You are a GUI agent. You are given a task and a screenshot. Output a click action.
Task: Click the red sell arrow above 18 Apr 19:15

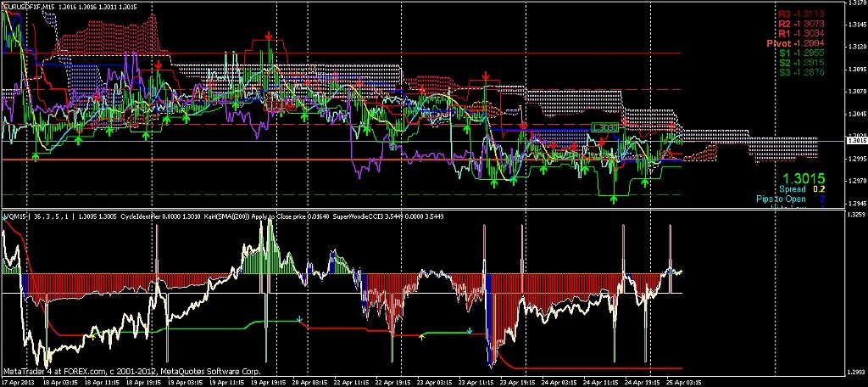point(159,64)
